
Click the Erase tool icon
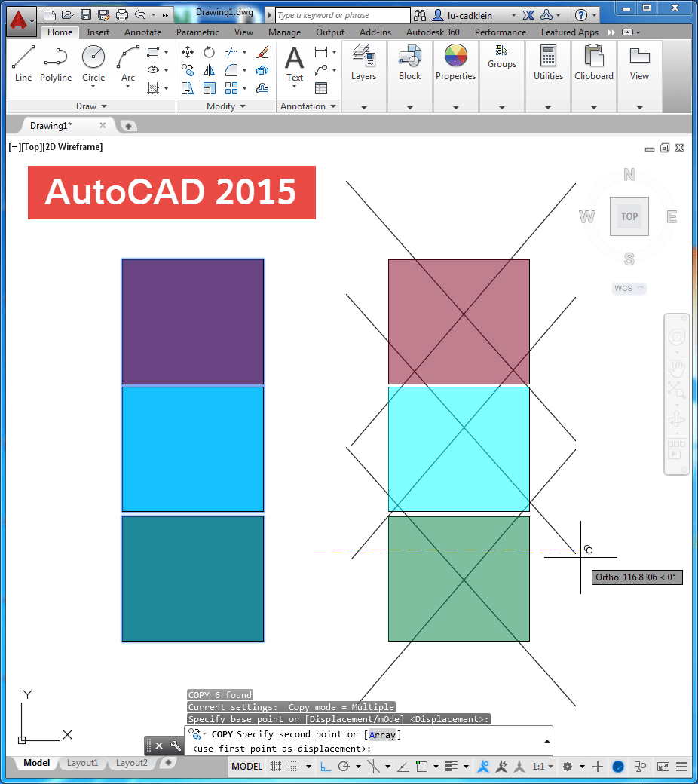[262, 52]
